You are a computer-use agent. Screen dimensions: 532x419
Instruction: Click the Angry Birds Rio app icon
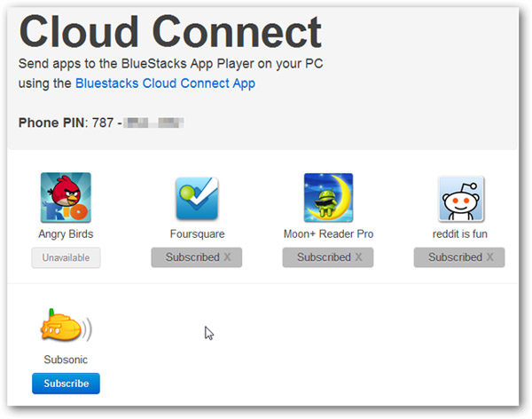pyautogui.click(x=66, y=198)
